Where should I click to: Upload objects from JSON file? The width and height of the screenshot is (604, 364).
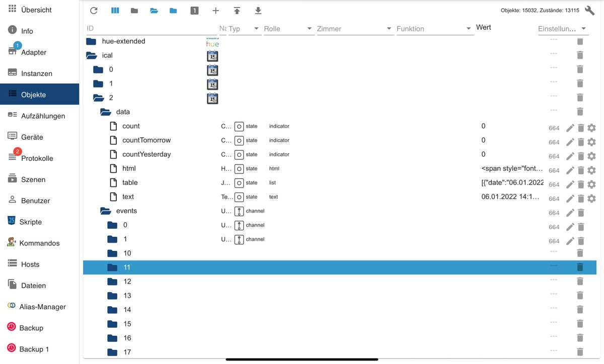point(237,11)
